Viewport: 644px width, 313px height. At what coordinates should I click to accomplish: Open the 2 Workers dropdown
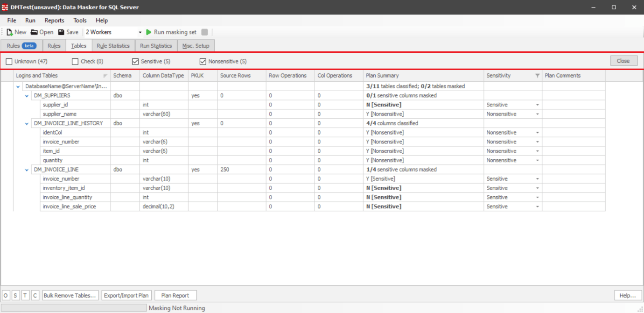(140, 32)
